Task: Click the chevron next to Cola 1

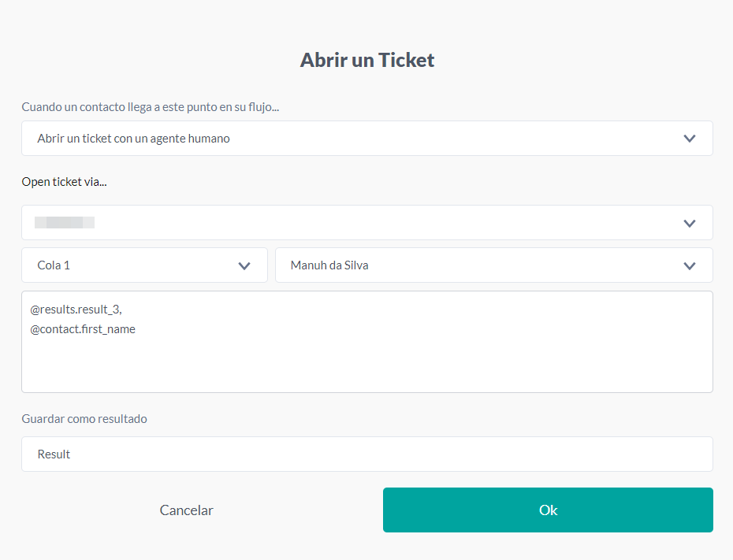Action: [x=244, y=265]
